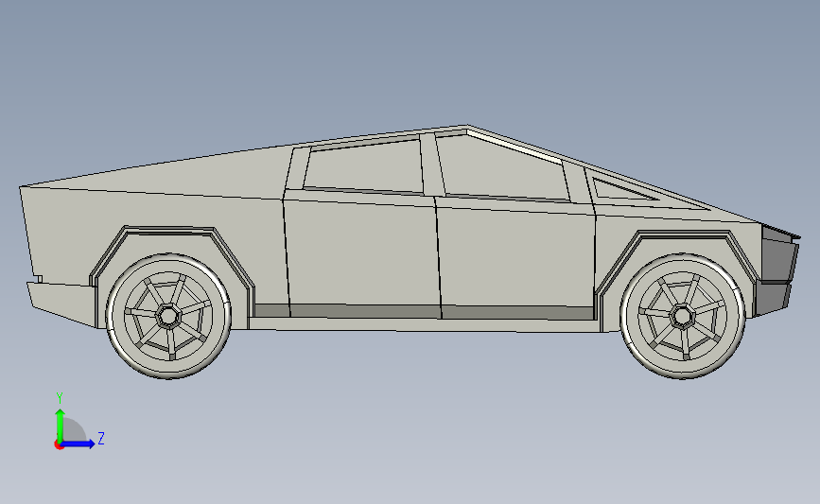Select the small triangular quarter window
This screenshot has height=504, width=820.
point(619,190)
